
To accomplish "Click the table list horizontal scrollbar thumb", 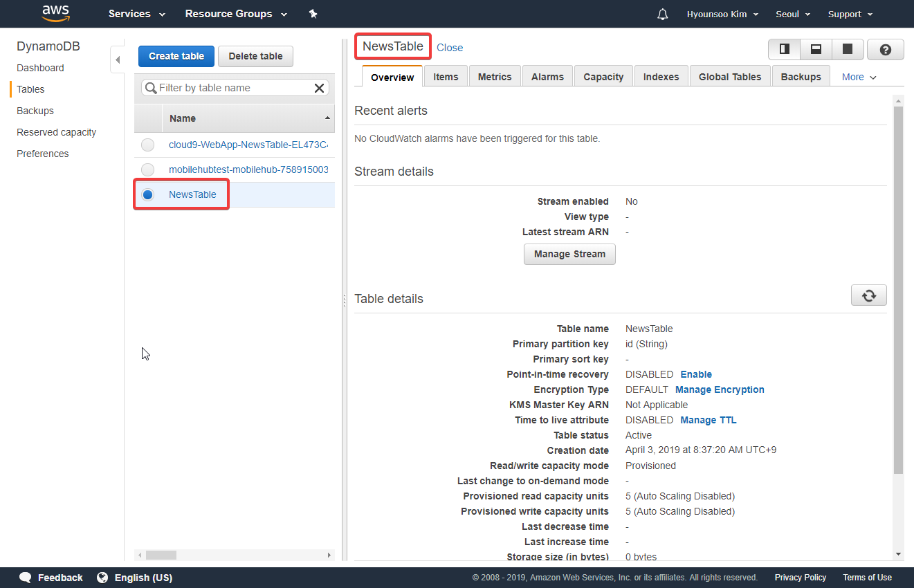I will click(161, 555).
